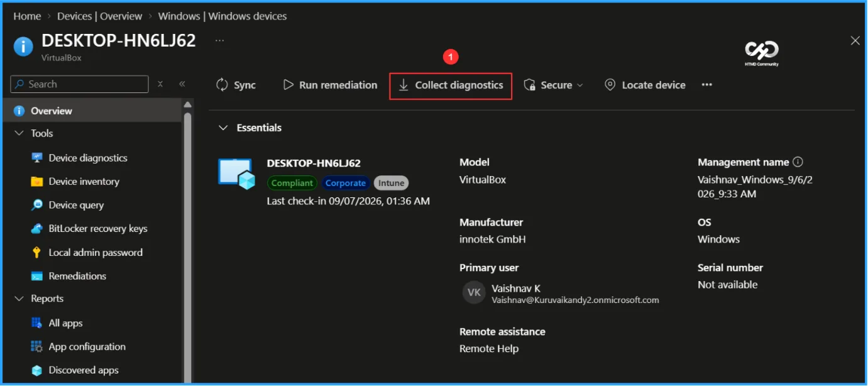868x386 pixels.
Task: Click the sidebar scrollbar up arrow
Action: [187, 104]
